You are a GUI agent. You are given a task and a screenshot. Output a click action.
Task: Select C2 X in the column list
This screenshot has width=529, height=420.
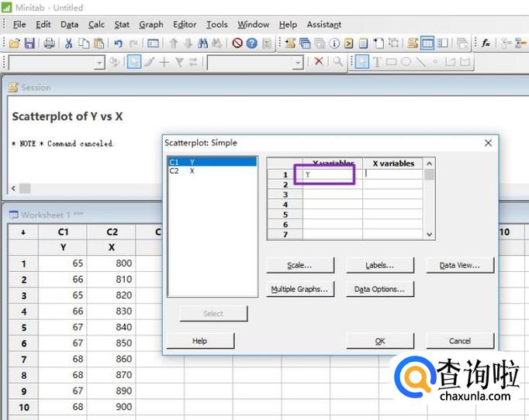coord(213,171)
